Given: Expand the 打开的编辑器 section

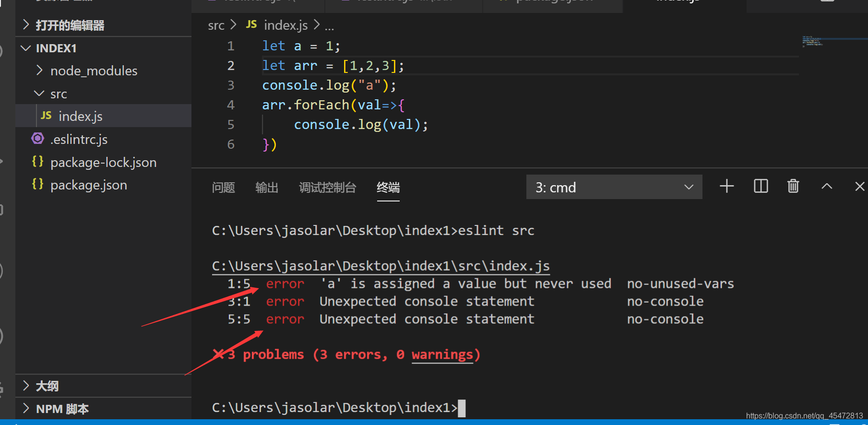Looking at the screenshot, I should [x=70, y=25].
